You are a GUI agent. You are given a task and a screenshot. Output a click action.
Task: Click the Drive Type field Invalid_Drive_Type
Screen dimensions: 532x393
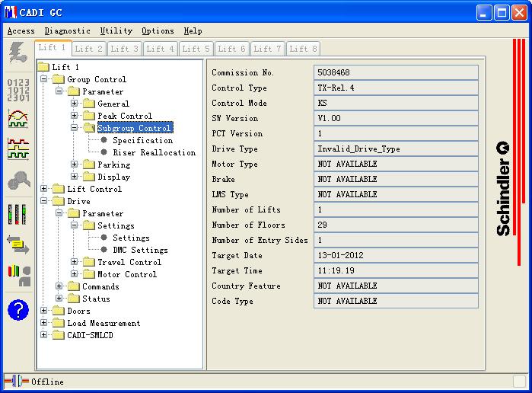click(396, 149)
